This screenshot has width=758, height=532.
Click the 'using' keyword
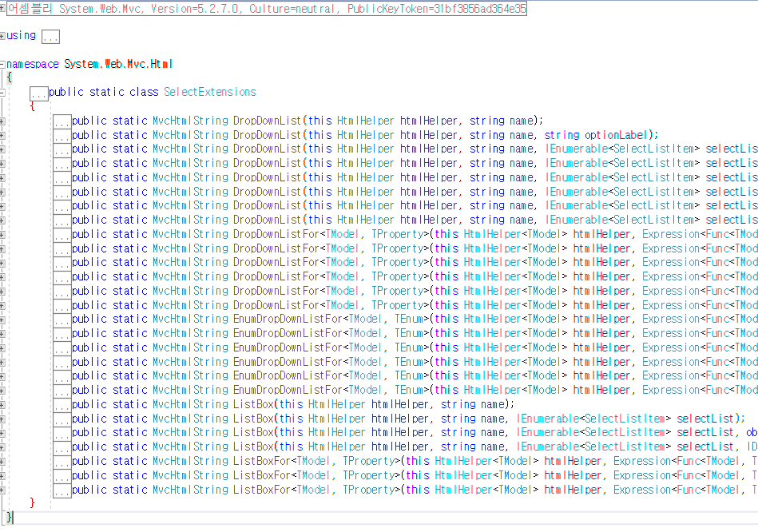coord(22,36)
